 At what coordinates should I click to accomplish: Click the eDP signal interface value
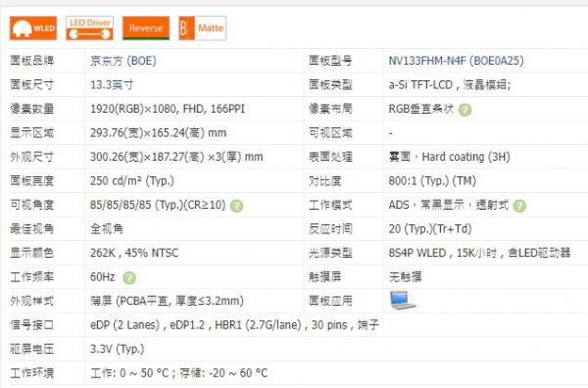click(x=234, y=324)
